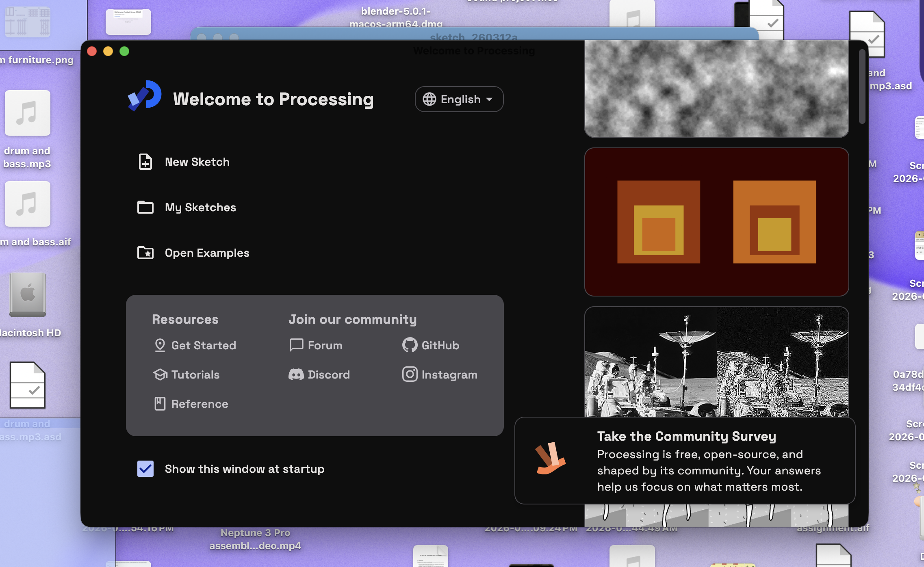Click the New Sketch document icon
Viewport: 924px width, 567px height.
point(145,162)
